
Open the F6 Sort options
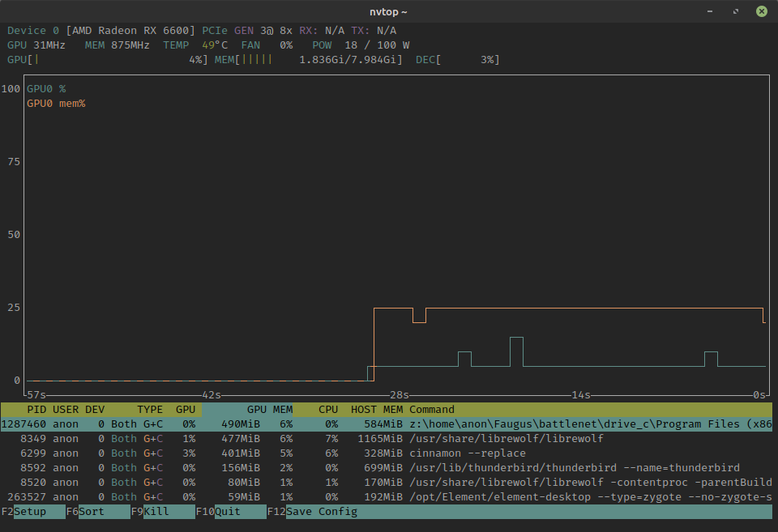[x=98, y=512]
